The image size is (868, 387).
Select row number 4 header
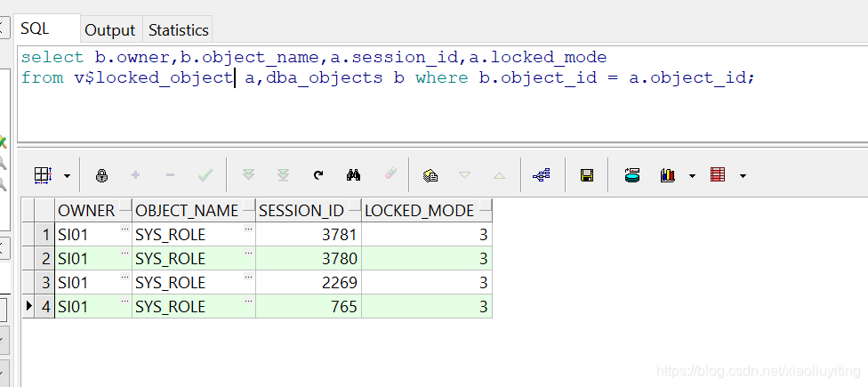pyautogui.click(x=44, y=306)
